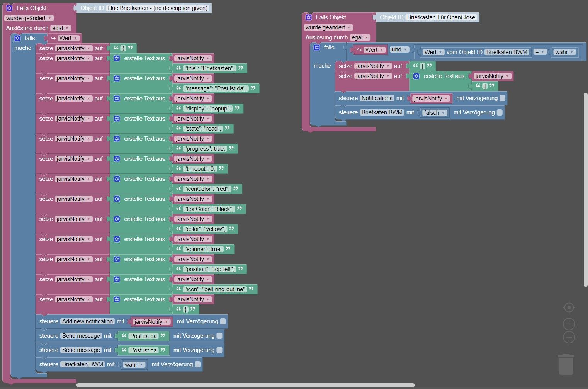Image resolution: width=588 pixels, height=389 pixels.
Task: Open left Auslösung durch 'egal' dropdown
Action: click(61, 28)
